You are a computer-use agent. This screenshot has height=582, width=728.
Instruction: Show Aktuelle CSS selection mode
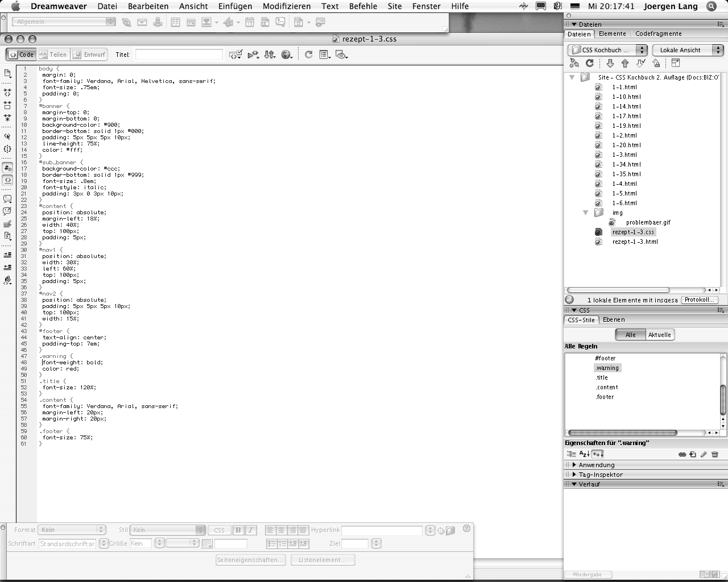(x=660, y=335)
